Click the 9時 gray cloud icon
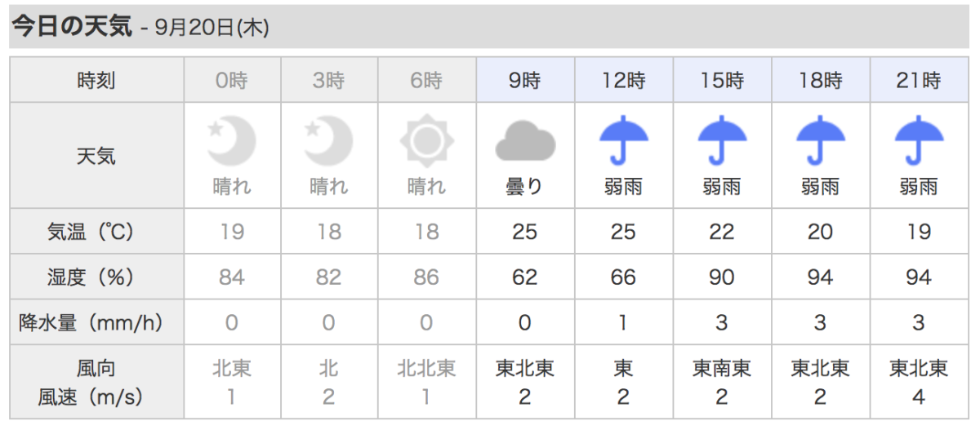The width and height of the screenshot is (980, 421). coord(525,142)
